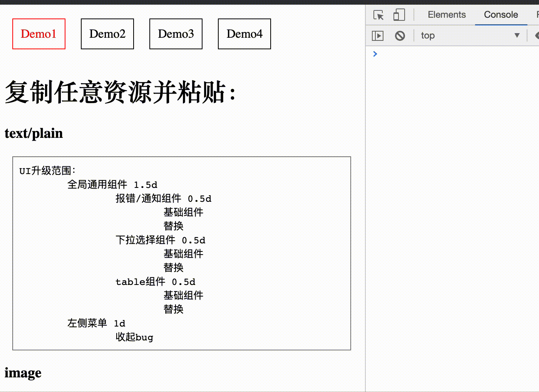Click the Demo1 button

pos(38,34)
